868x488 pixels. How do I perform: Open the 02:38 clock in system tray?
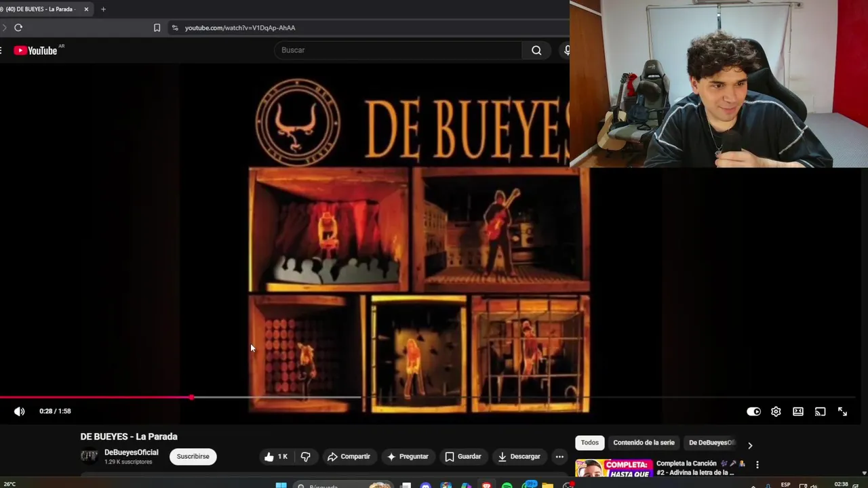click(841, 485)
